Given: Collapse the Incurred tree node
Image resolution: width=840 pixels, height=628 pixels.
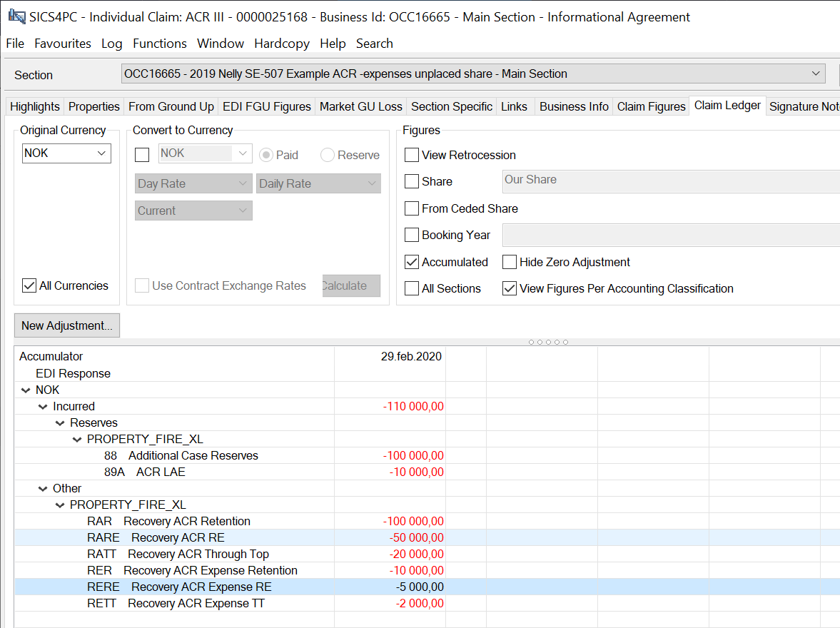Looking at the screenshot, I should point(43,407).
